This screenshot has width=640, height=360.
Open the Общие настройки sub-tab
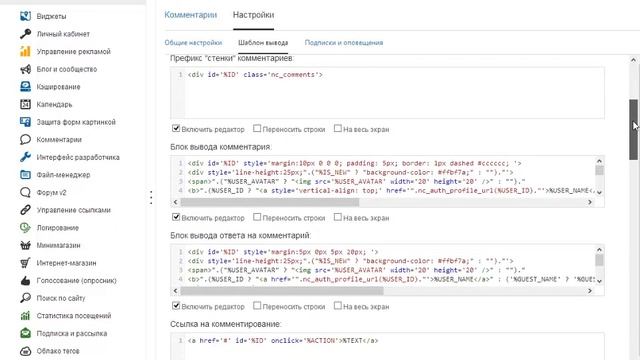click(193, 42)
